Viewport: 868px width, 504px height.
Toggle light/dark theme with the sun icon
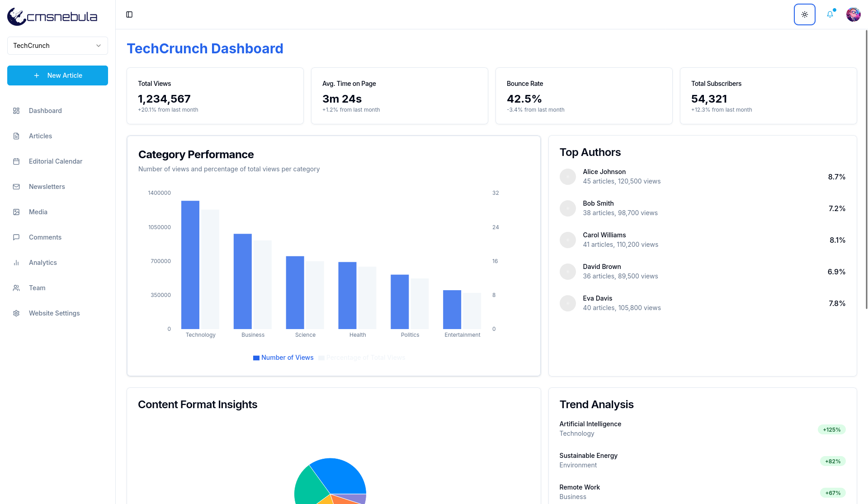click(804, 14)
